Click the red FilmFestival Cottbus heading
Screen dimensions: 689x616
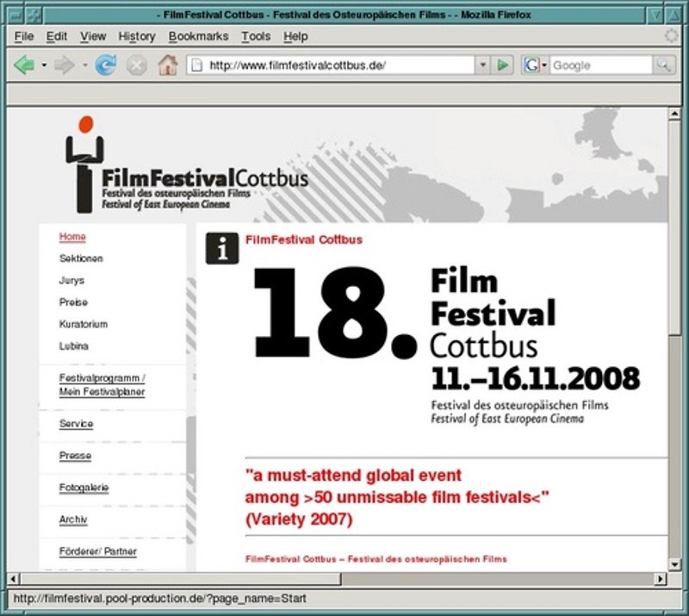point(304,240)
